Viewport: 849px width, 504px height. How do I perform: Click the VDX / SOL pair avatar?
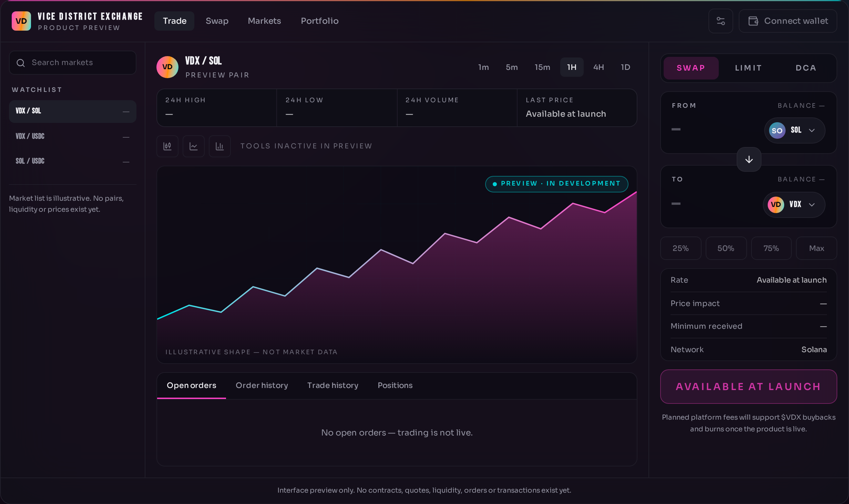(x=167, y=67)
